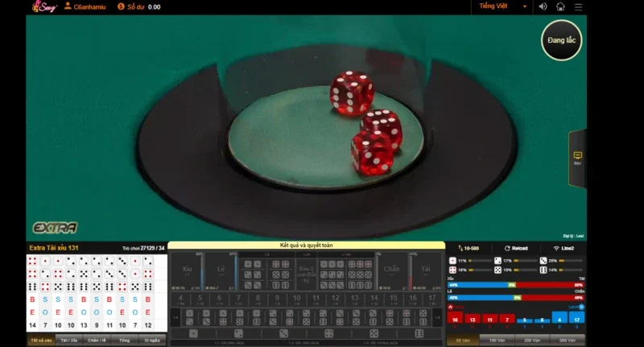Bet on single die one
Viewport: 644px width, 347px height.
click(193, 333)
